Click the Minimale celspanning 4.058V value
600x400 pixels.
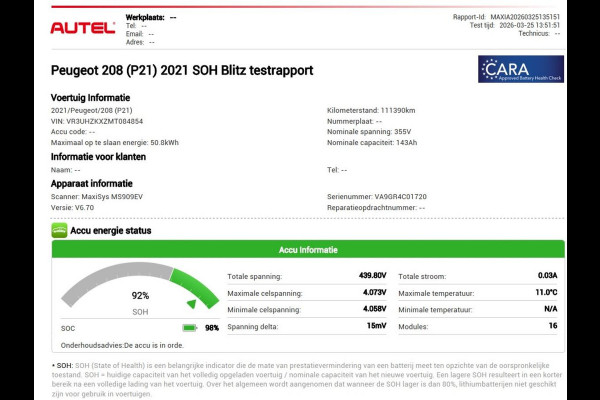374,309
